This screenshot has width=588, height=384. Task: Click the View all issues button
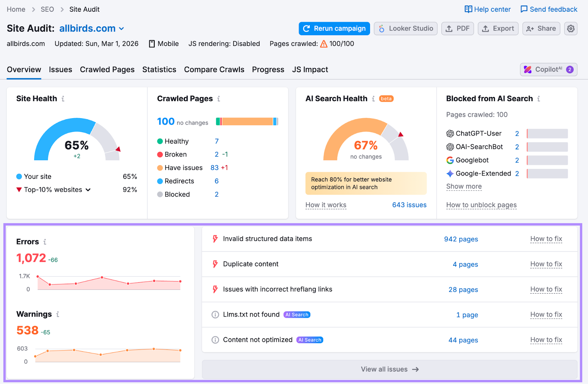coord(390,369)
